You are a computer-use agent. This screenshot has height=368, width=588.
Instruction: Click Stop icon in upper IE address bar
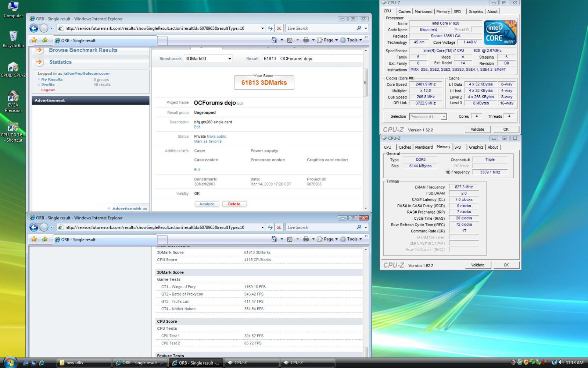(279, 28)
